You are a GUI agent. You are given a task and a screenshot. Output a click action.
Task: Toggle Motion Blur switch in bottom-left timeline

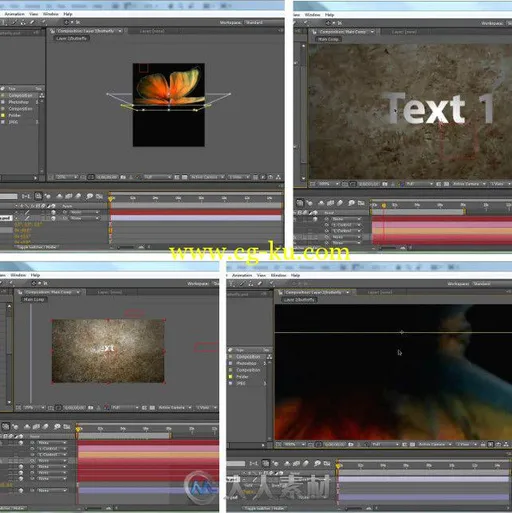click(45, 427)
